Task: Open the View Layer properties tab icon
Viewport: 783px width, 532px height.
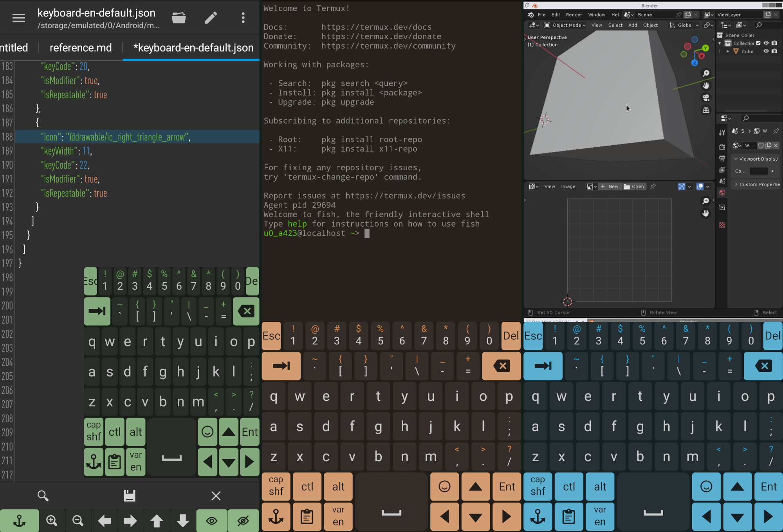Action: click(x=722, y=170)
